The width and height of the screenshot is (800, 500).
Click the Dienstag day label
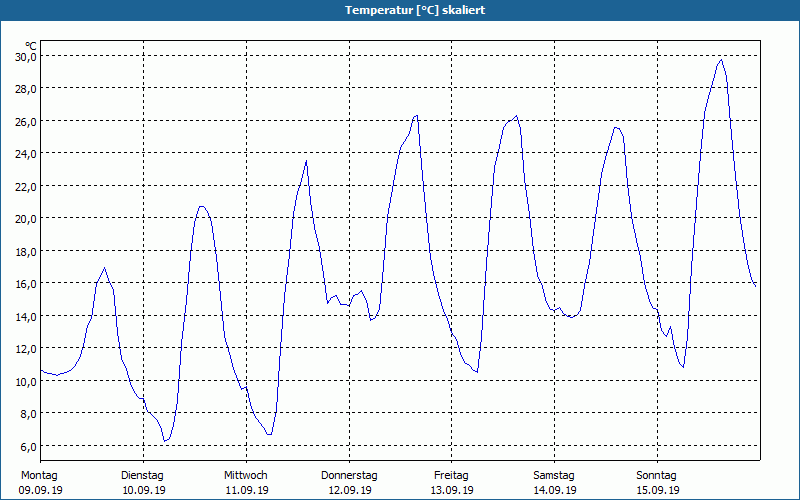coord(142,476)
